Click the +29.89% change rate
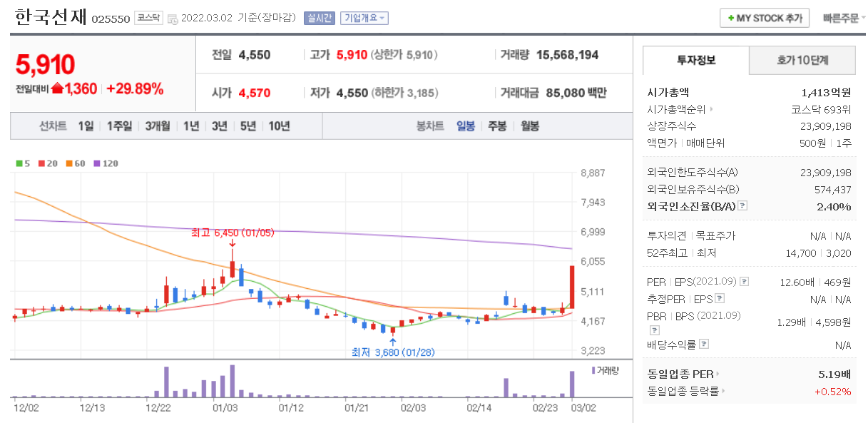Screen dimensions: 868x423 click(x=135, y=88)
